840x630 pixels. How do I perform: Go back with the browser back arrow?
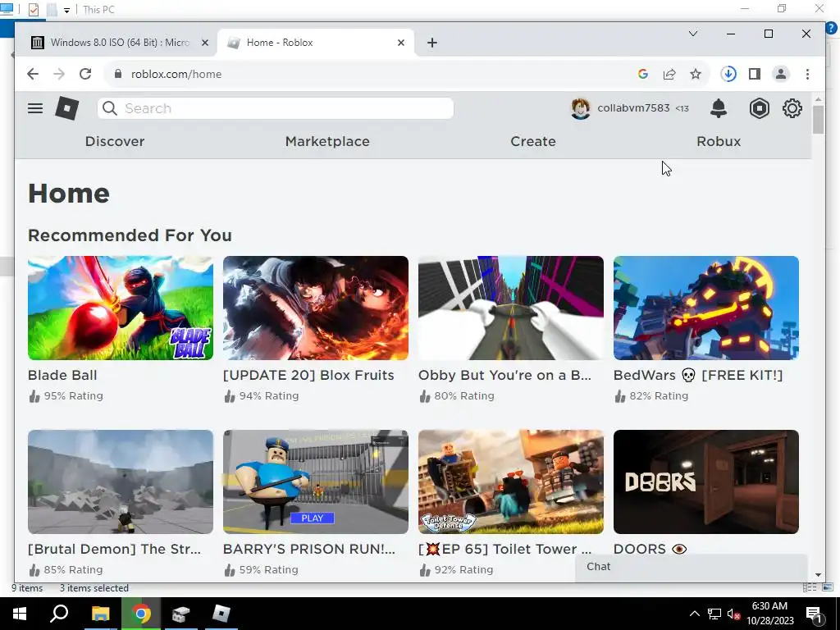(x=33, y=74)
